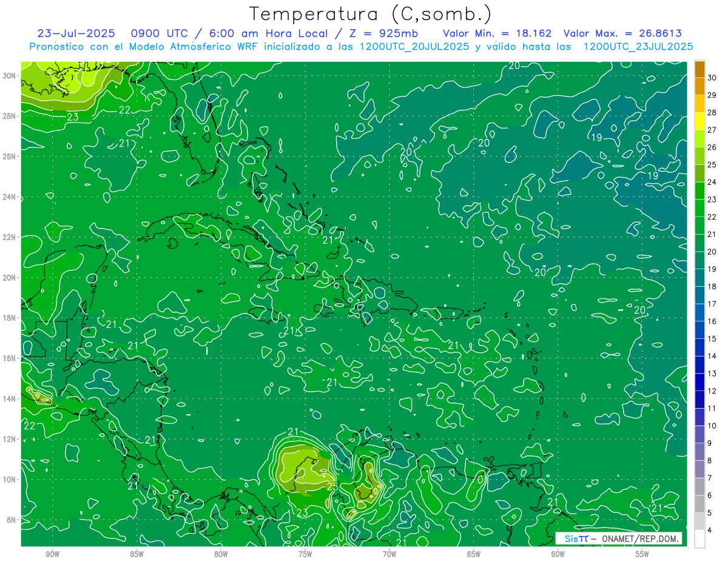Click the "Valor Min. = 18.162" value
728x562 pixels.
coord(497,33)
